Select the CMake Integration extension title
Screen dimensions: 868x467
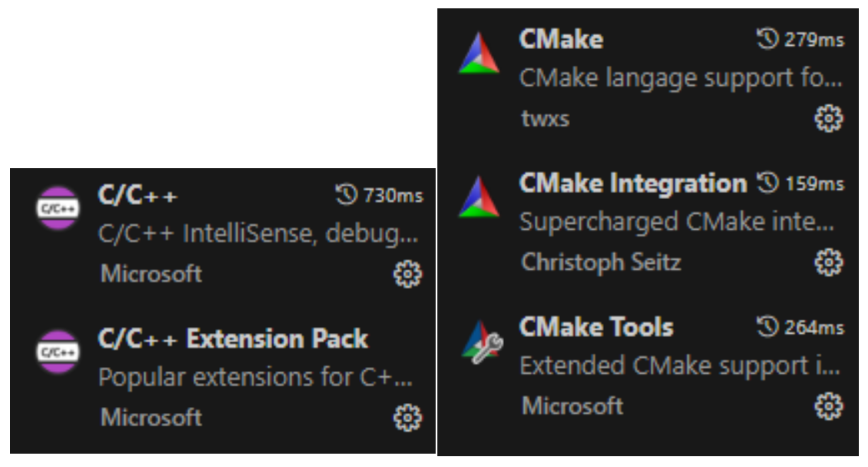click(633, 183)
